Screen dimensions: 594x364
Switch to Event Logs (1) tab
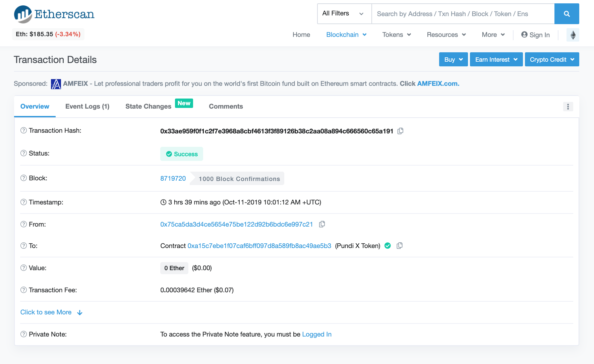[87, 106]
